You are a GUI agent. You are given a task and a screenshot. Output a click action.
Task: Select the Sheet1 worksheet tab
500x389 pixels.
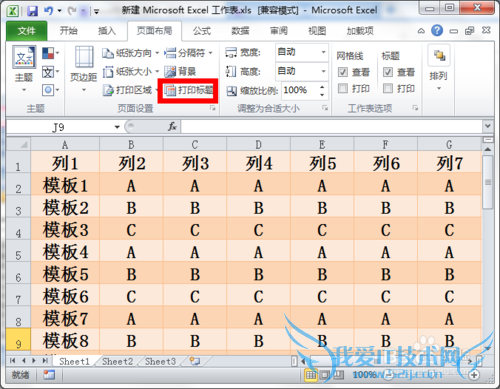pyautogui.click(x=75, y=361)
